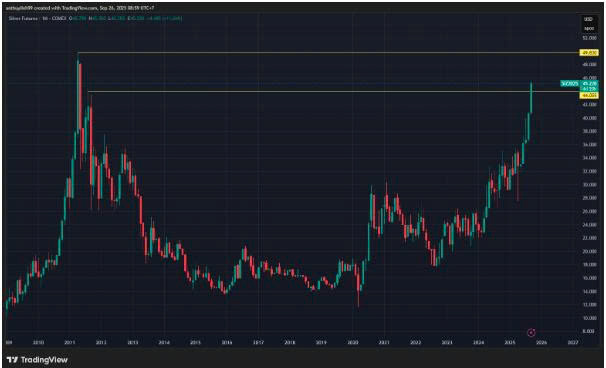Click the 2016 label on the time axis
Image resolution: width=606 pixels, height=368 pixels.
click(x=227, y=342)
